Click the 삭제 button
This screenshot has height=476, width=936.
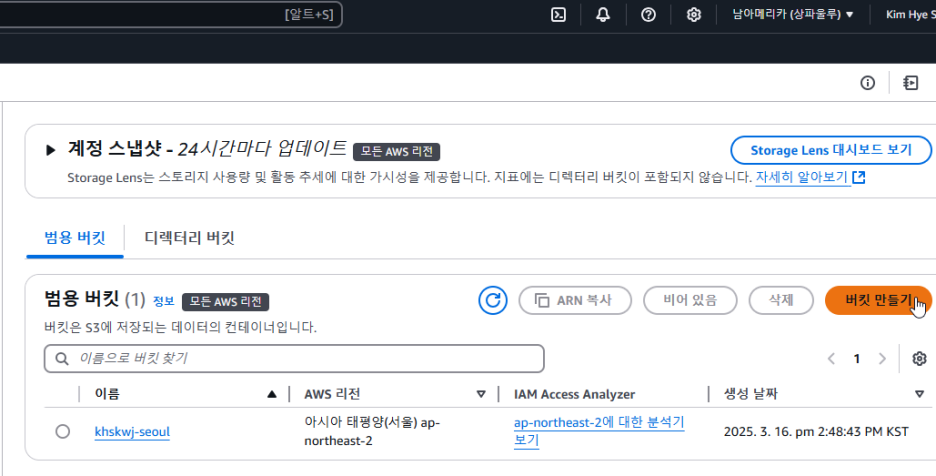pos(781,300)
